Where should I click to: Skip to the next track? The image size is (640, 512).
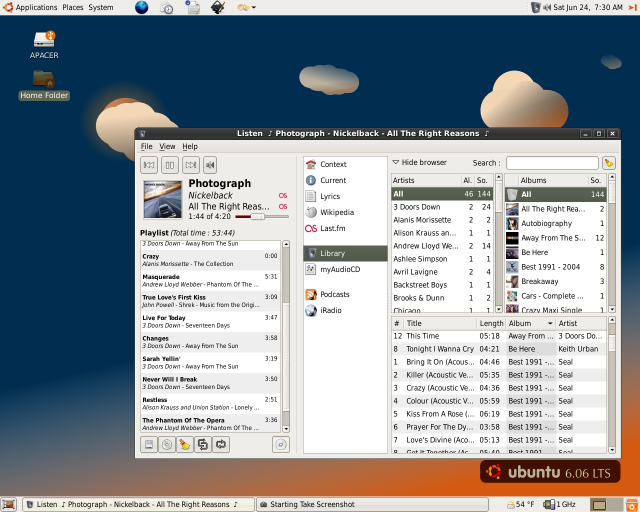191,165
